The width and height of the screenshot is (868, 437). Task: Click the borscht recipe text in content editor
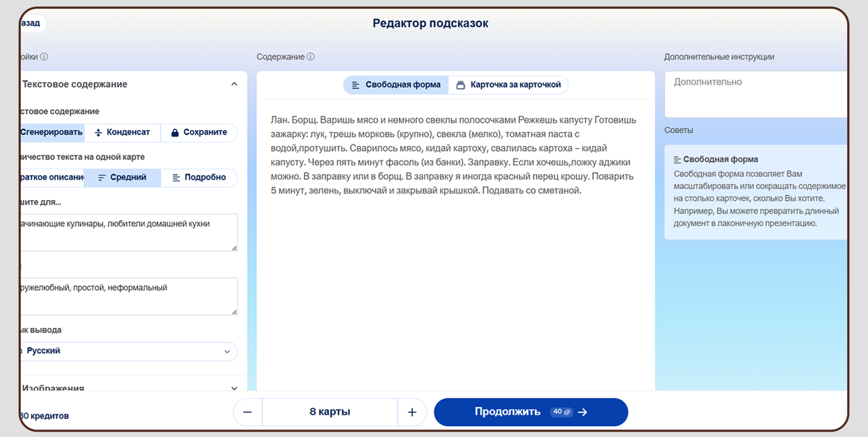[x=454, y=155]
